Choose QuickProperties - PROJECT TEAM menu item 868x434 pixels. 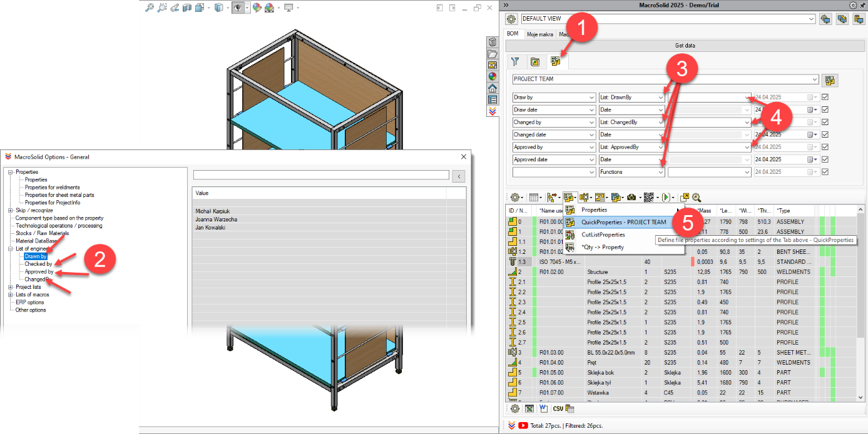pyautogui.click(x=624, y=222)
